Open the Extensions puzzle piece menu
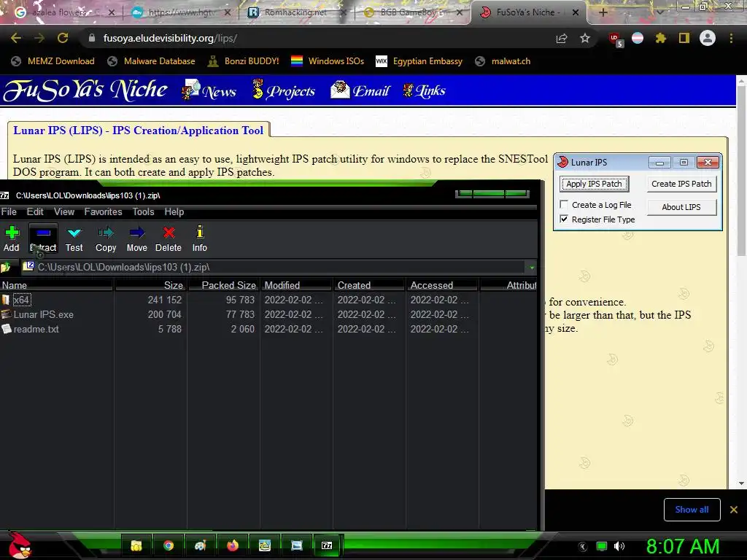This screenshot has height=560, width=747. point(660,38)
